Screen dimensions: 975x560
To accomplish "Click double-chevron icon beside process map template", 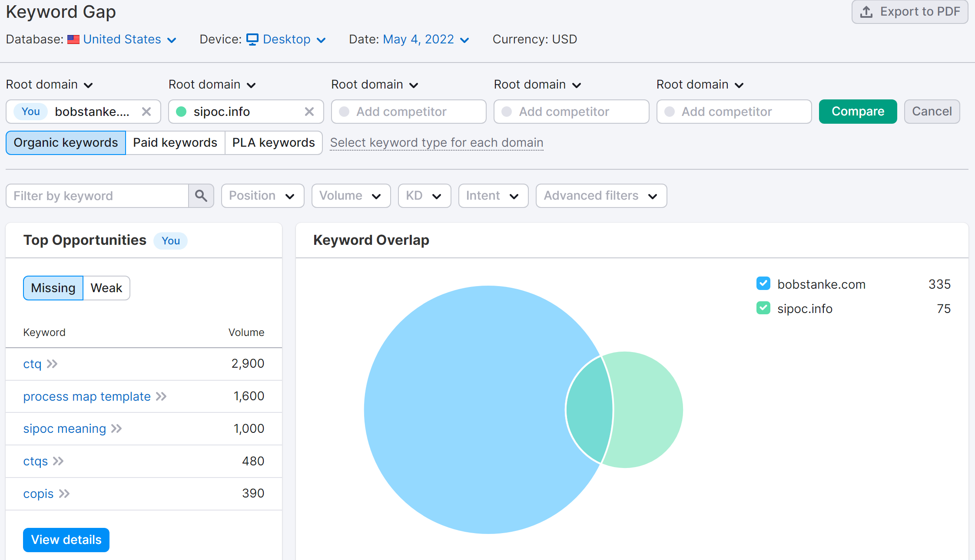I will pos(161,396).
